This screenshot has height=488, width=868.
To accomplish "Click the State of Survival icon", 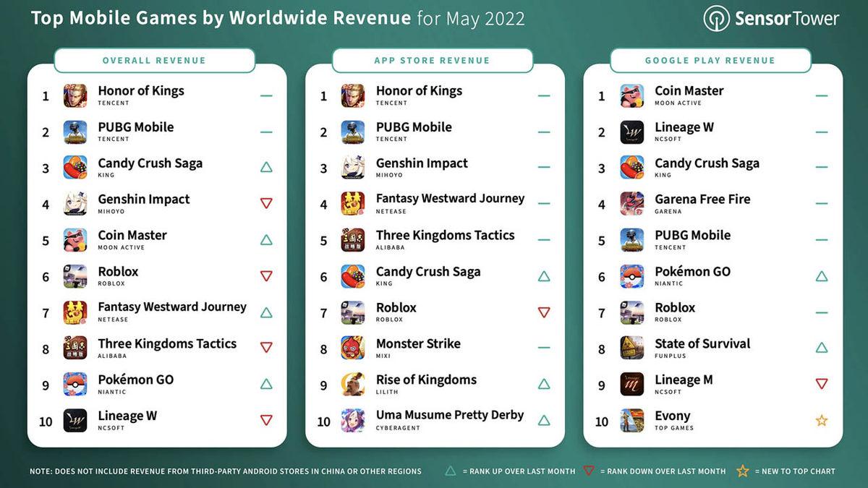I will click(631, 348).
